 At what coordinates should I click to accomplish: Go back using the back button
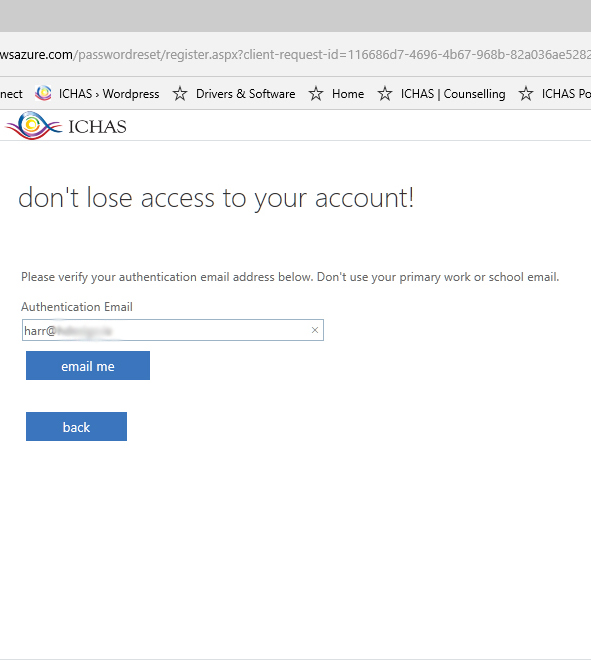76,427
